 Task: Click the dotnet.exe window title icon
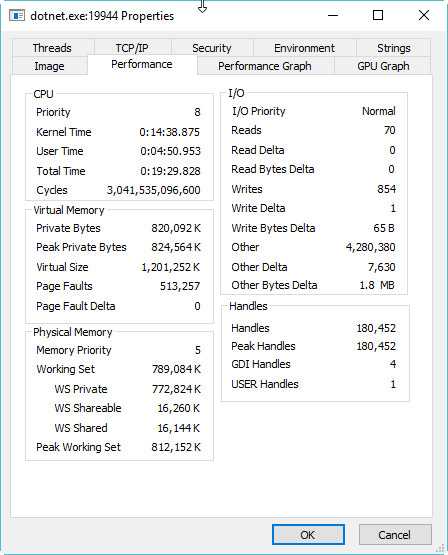coord(17,16)
